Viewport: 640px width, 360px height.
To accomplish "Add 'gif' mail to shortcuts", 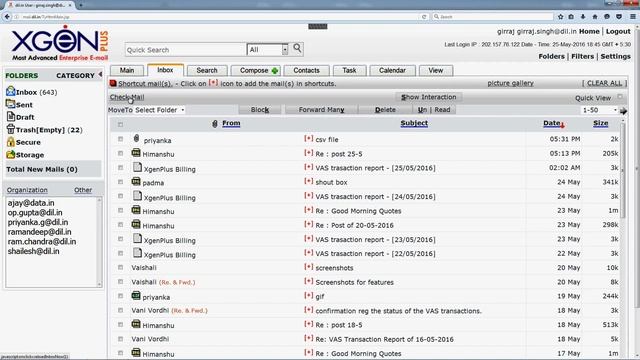I will click(x=309, y=296).
